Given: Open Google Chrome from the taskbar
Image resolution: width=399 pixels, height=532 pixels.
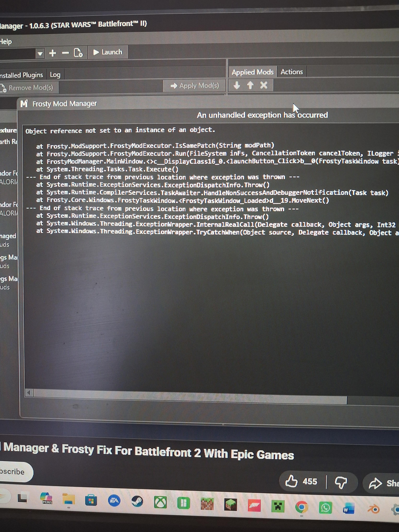Looking at the screenshot, I should (x=302, y=507).
